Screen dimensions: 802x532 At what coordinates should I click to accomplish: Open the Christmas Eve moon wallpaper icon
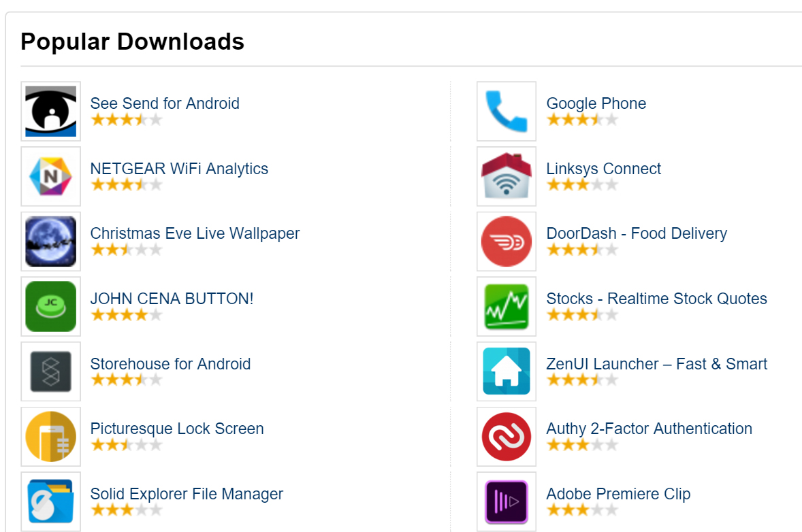click(50, 242)
